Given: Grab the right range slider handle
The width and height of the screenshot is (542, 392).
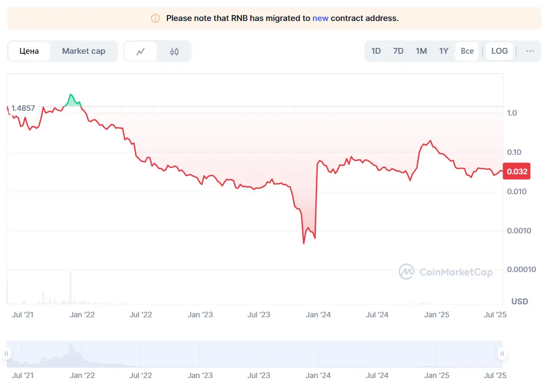Looking at the screenshot, I should 502,354.
